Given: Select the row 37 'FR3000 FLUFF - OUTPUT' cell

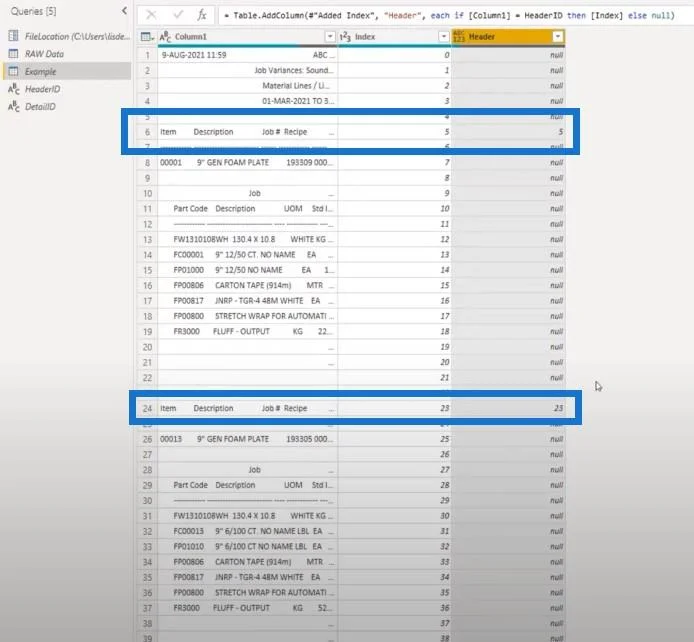Looking at the screenshot, I should click(248, 608).
